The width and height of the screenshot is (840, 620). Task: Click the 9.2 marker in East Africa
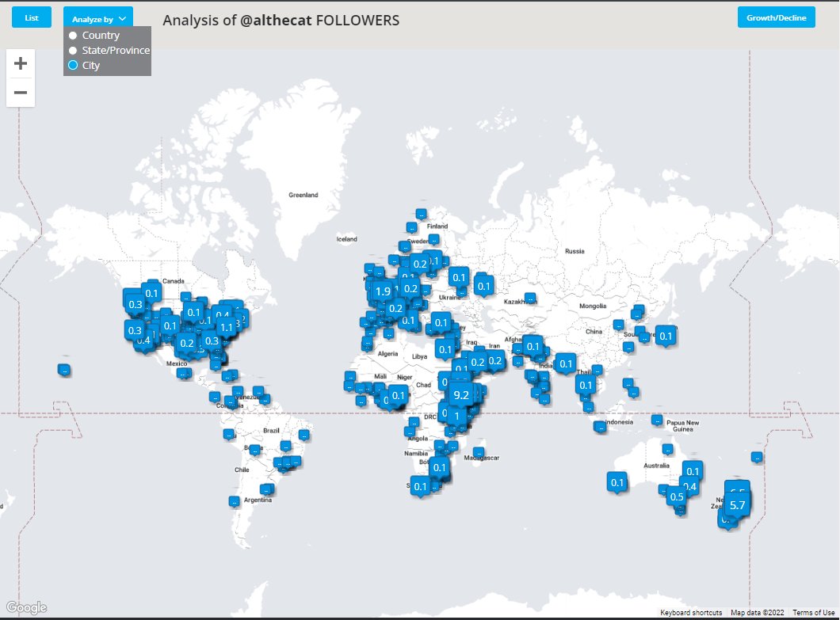(460, 396)
